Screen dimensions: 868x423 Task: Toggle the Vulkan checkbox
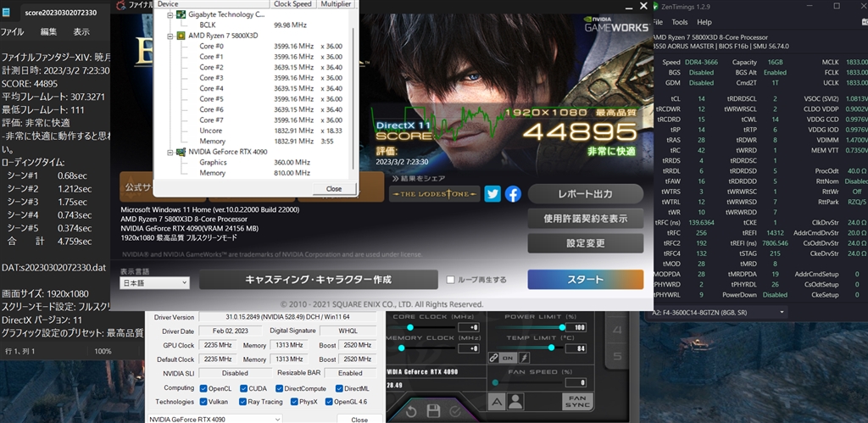(203, 402)
